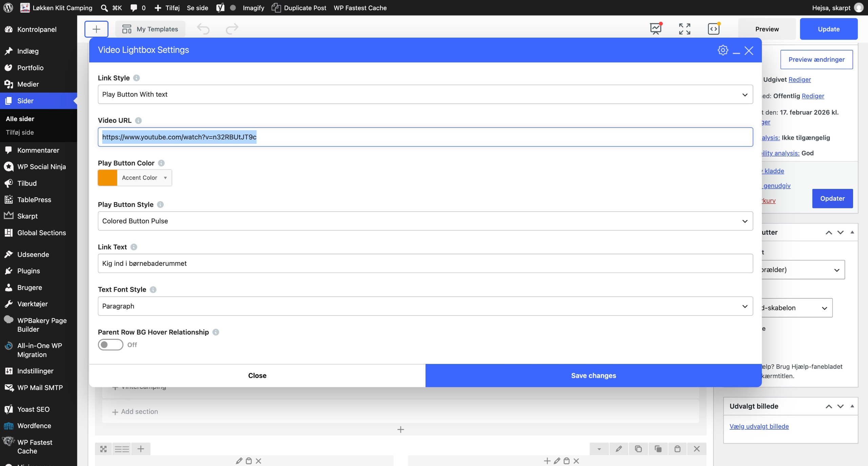Click the presentation chart icon in toolbar
The width and height of the screenshot is (868, 466).
[656, 29]
